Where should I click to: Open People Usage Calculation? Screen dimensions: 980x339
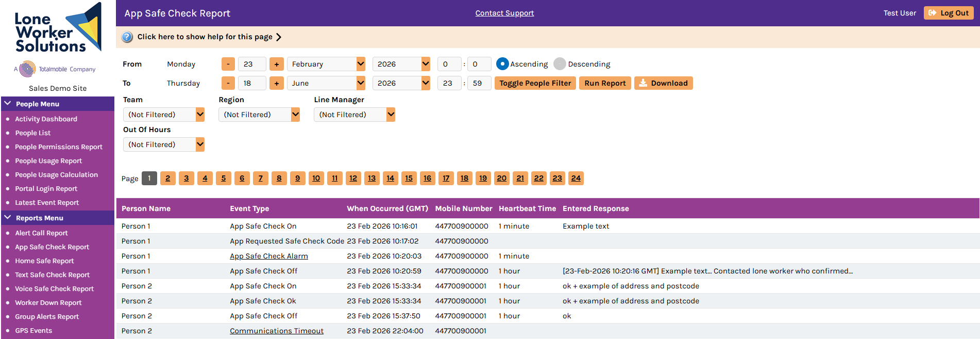[56, 175]
